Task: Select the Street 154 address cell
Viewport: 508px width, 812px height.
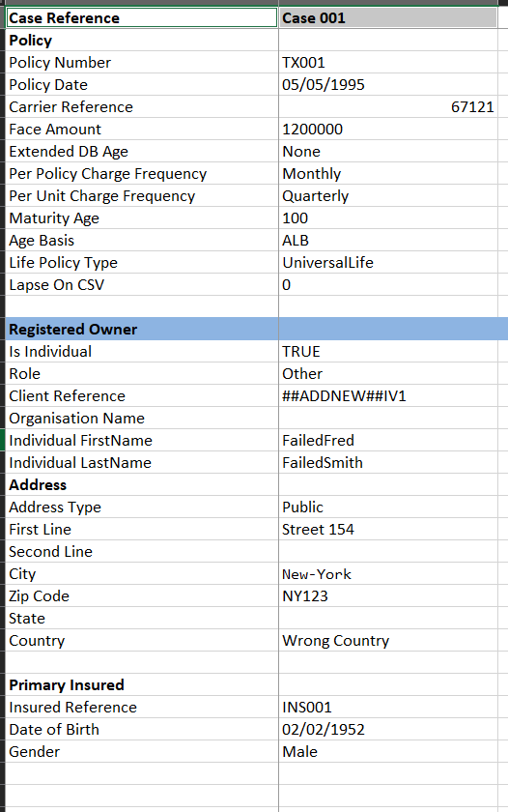Action: point(388,530)
